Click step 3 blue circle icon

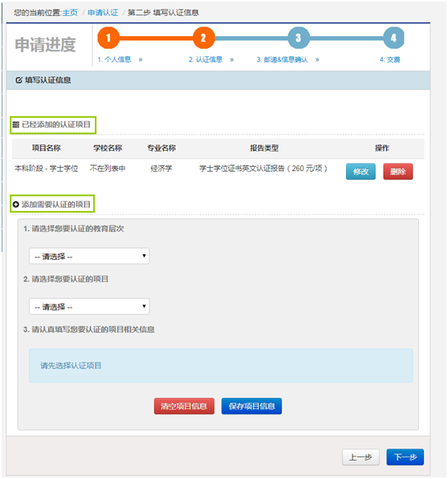point(299,38)
